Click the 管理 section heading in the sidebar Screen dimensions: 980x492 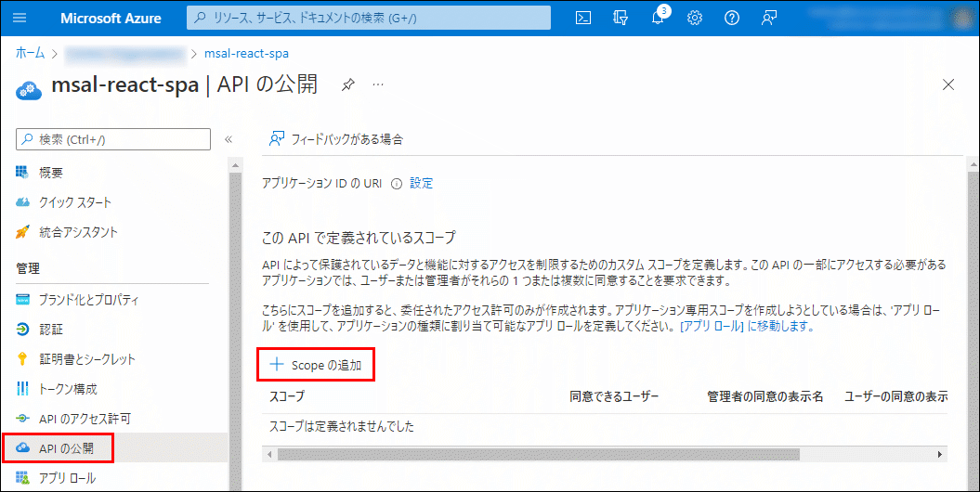pyautogui.click(x=28, y=269)
